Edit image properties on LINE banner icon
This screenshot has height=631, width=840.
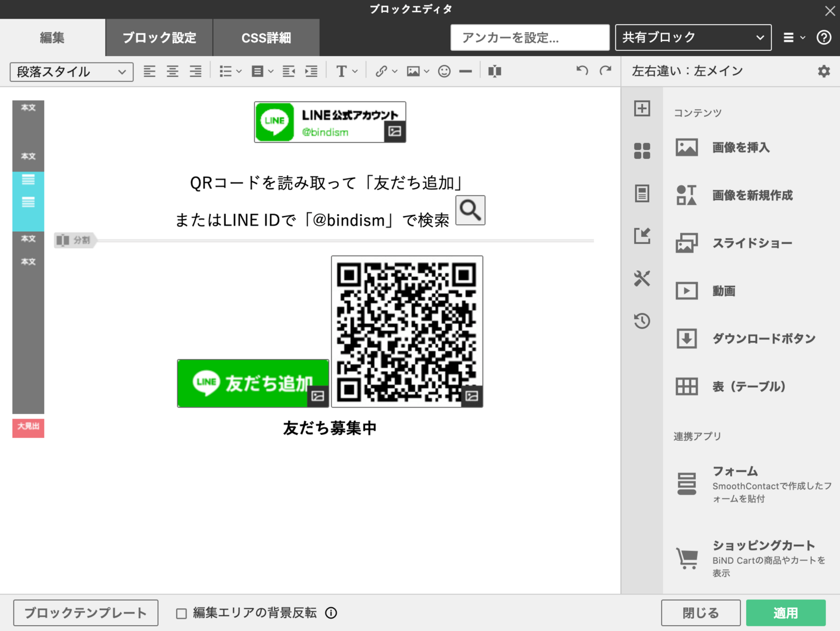(x=395, y=131)
